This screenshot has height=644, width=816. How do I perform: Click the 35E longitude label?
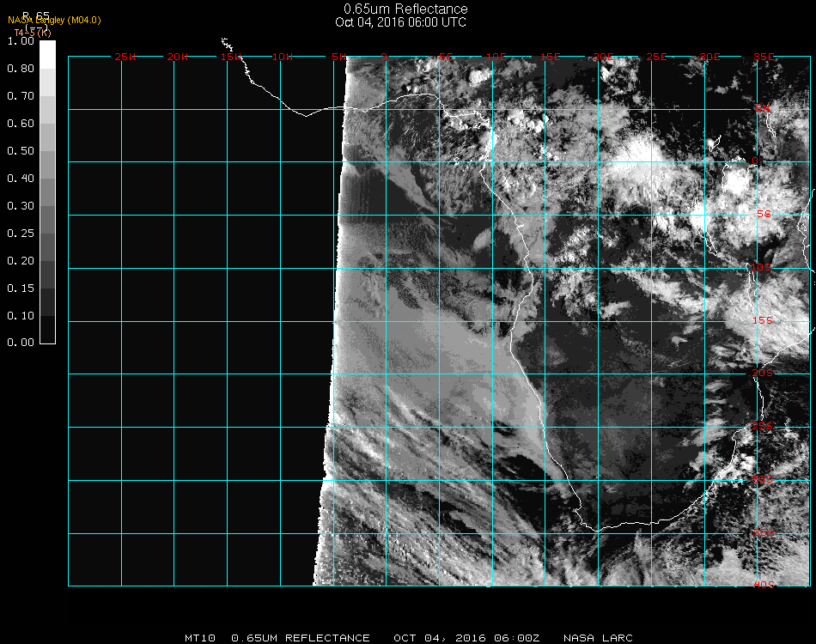pos(764,57)
